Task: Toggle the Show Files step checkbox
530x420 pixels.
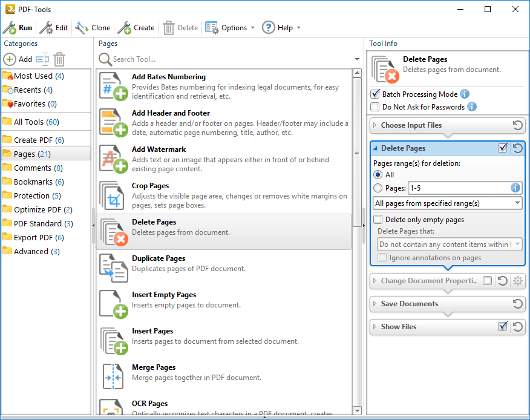Action: click(503, 326)
